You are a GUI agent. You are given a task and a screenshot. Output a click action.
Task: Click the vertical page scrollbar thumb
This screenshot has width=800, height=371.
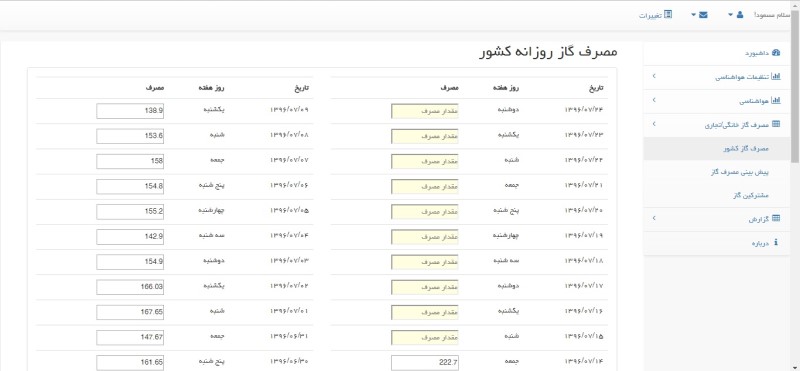(x=795, y=87)
